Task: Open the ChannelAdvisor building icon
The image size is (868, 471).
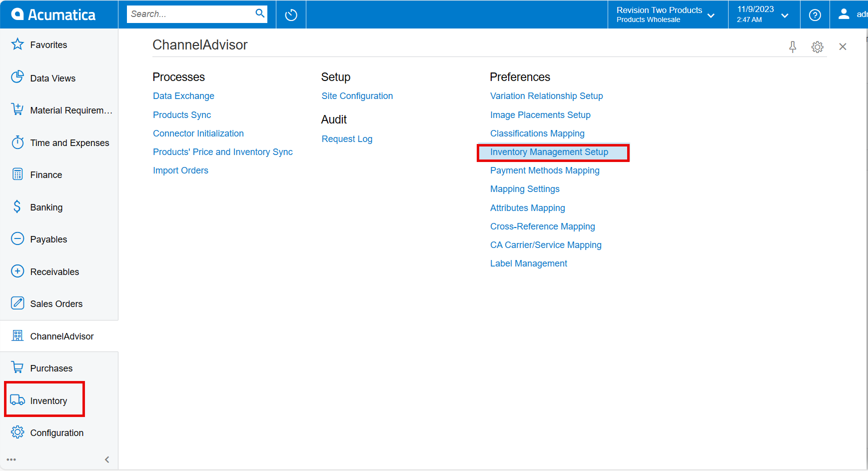Action: (x=17, y=335)
